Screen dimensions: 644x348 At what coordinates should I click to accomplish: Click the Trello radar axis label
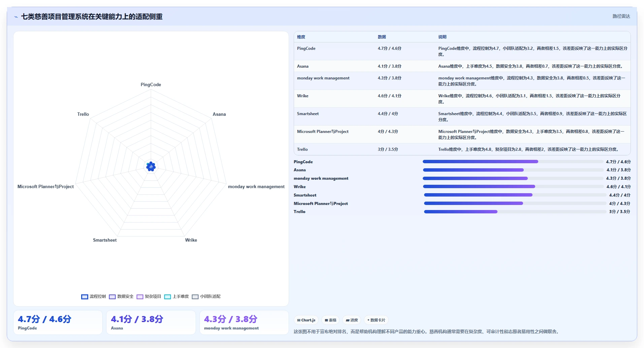(x=83, y=114)
